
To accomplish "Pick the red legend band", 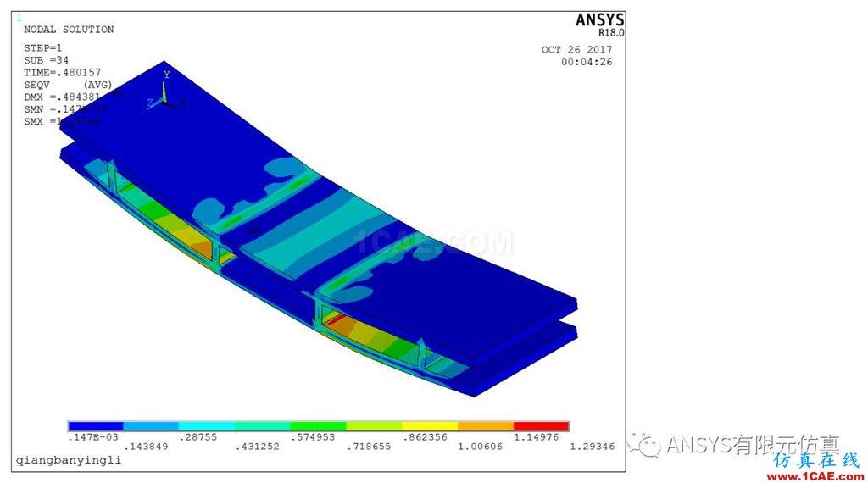I will (542, 426).
